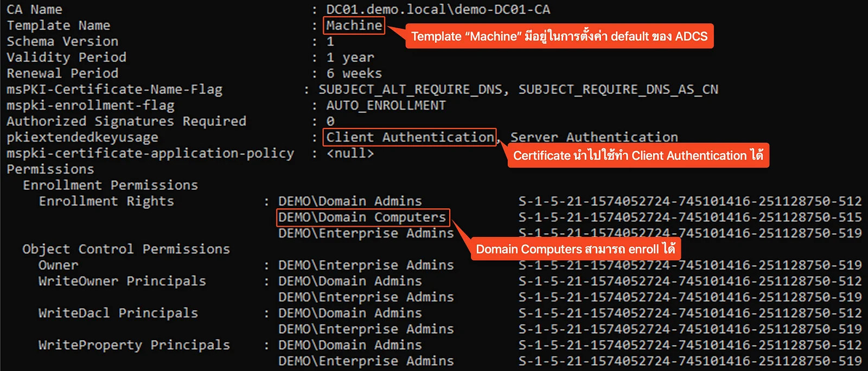Select the flag "SUBJECT_ALT_REQUIRE_DNS"
Viewport: 868px width, 371px height.
click(x=410, y=89)
